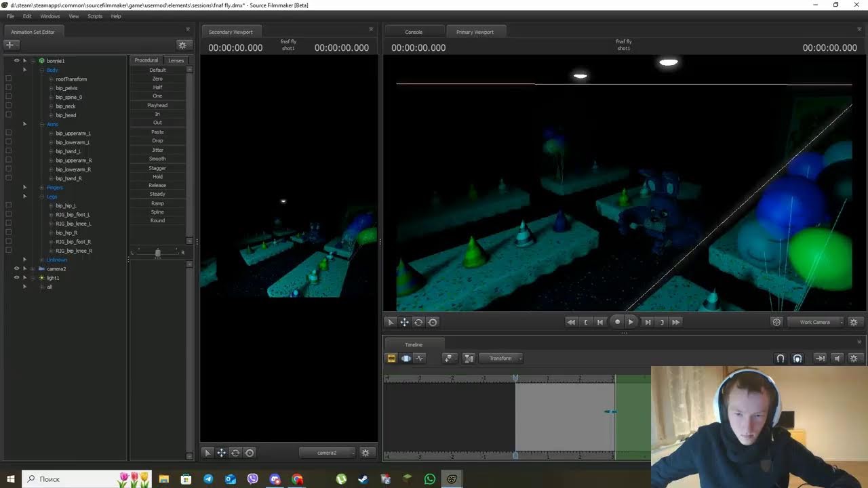Image resolution: width=868 pixels, height=488 pixels.
Task: Check the box beside bip_pelvis
Action: coord(8,87)
